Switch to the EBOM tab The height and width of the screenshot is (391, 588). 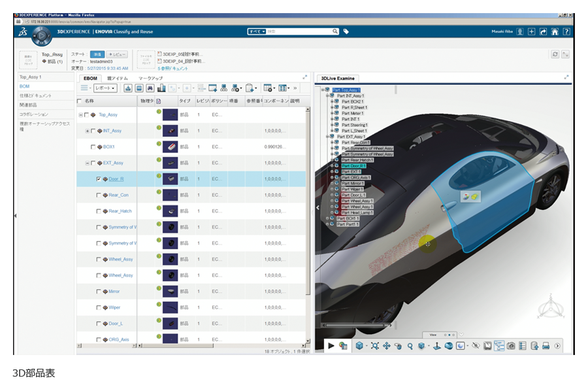(90, 78)
